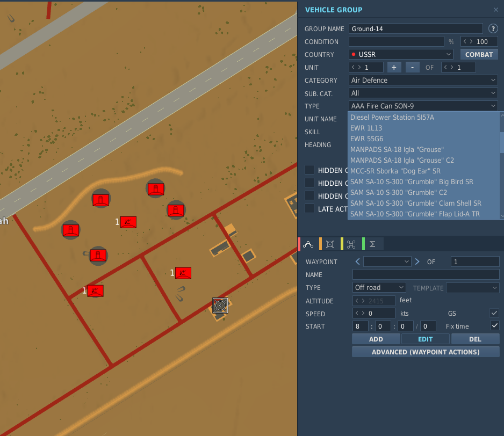The image size is (504, 436).
Task: Go to next waypoint arrow
Action: pos(417,261)
